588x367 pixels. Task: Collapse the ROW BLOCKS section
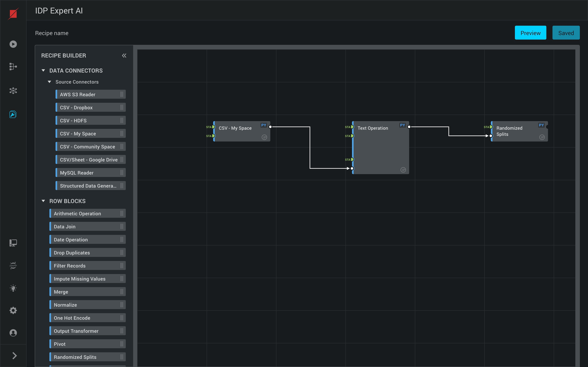point(43,201)
